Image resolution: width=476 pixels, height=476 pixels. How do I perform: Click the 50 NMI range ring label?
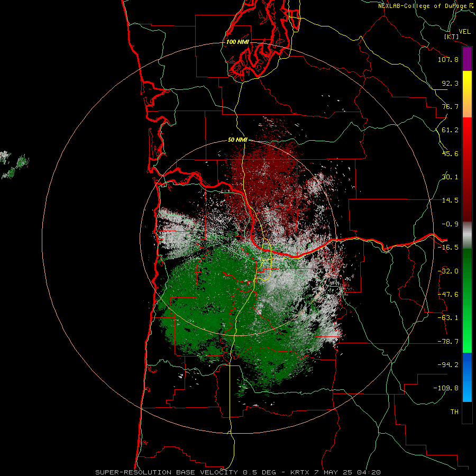[237, 140]
